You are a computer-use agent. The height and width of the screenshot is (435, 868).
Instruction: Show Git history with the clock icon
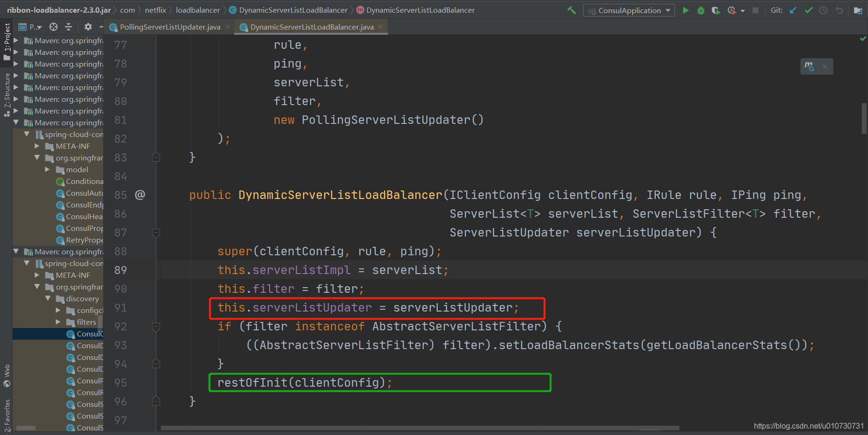click(x=823, y=10)
